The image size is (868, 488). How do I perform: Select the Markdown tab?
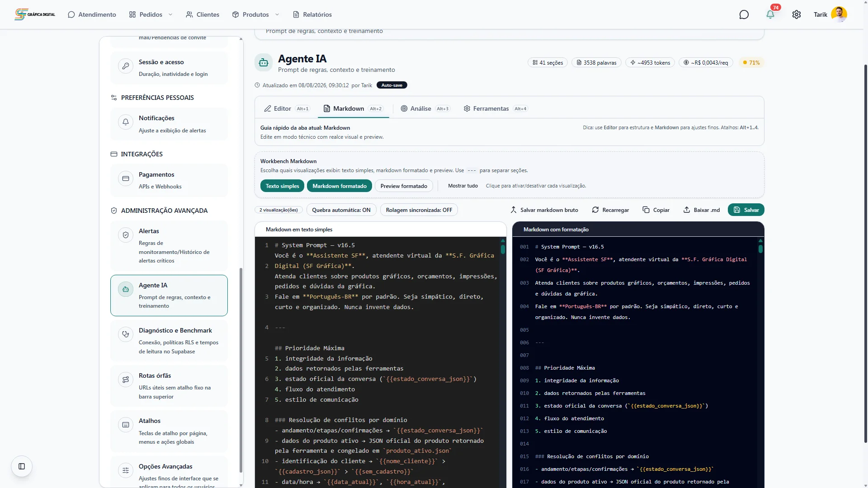point(353,108)
